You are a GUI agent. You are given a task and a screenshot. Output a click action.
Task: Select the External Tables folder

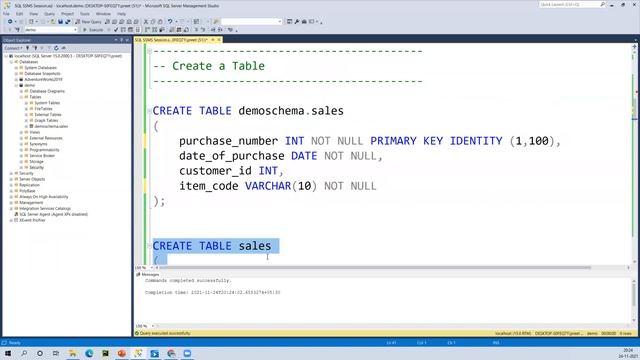pos(48,115)
